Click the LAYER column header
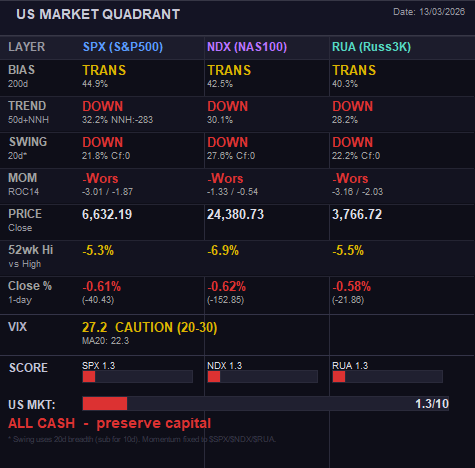The image size is (475, 468). point(26,47)
